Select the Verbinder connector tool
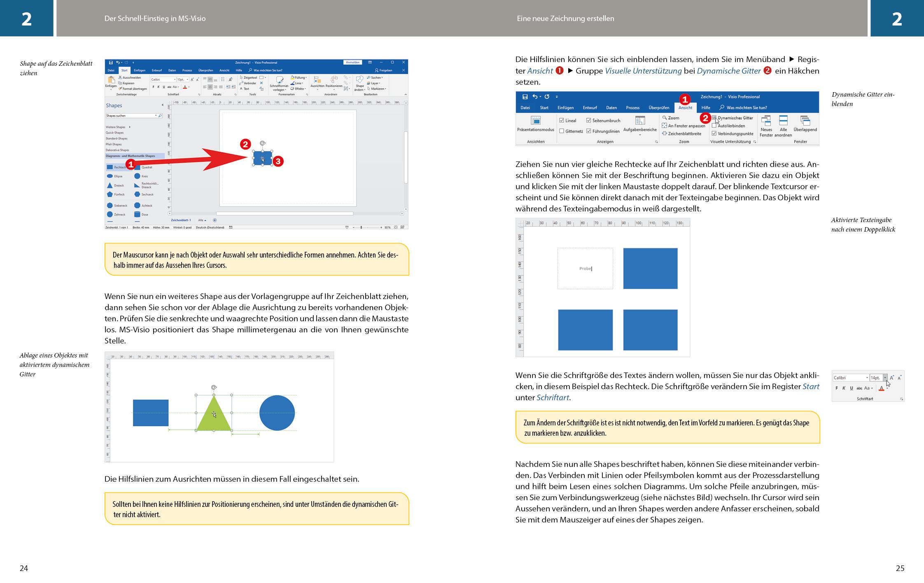The image size is (924, 583). 247,83
